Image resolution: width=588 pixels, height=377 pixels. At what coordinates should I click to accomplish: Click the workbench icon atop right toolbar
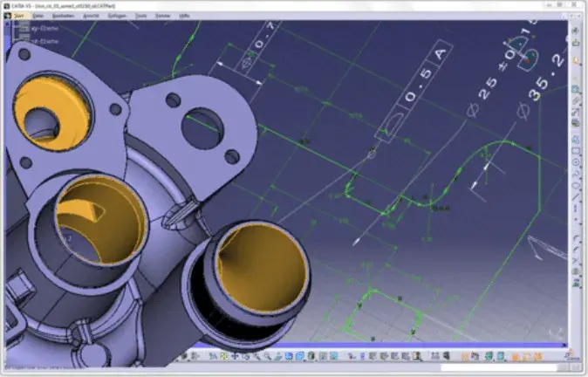point(576,31)
